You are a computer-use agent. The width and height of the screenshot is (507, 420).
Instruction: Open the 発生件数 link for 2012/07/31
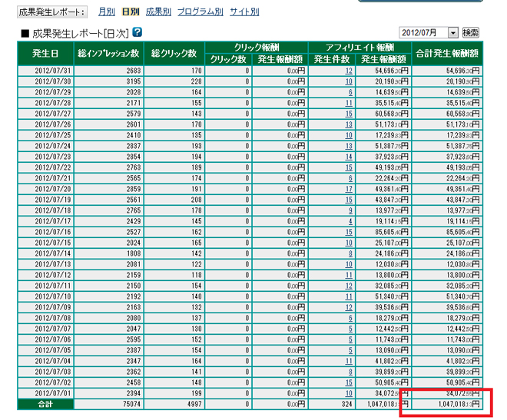coord(349,71)
